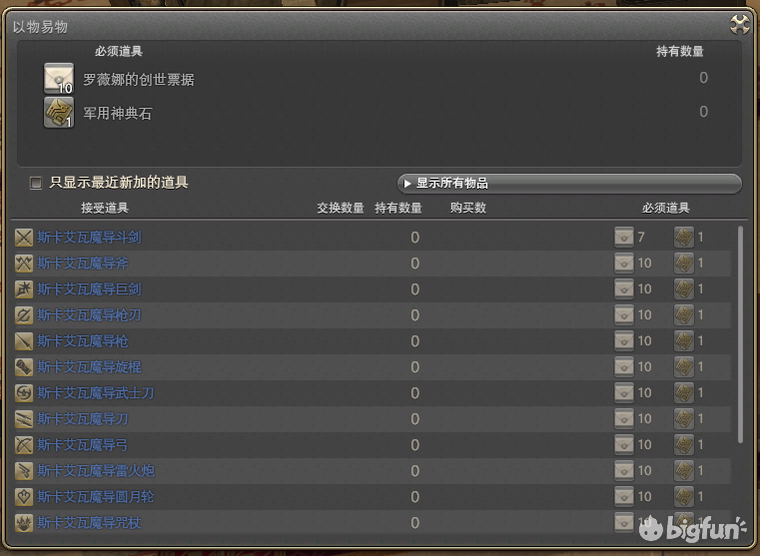Click the 斯卡艾瓦魔导弓 bow icon
Screen dimensions: 760x556
pyautogui.click(x=24, y=445)
